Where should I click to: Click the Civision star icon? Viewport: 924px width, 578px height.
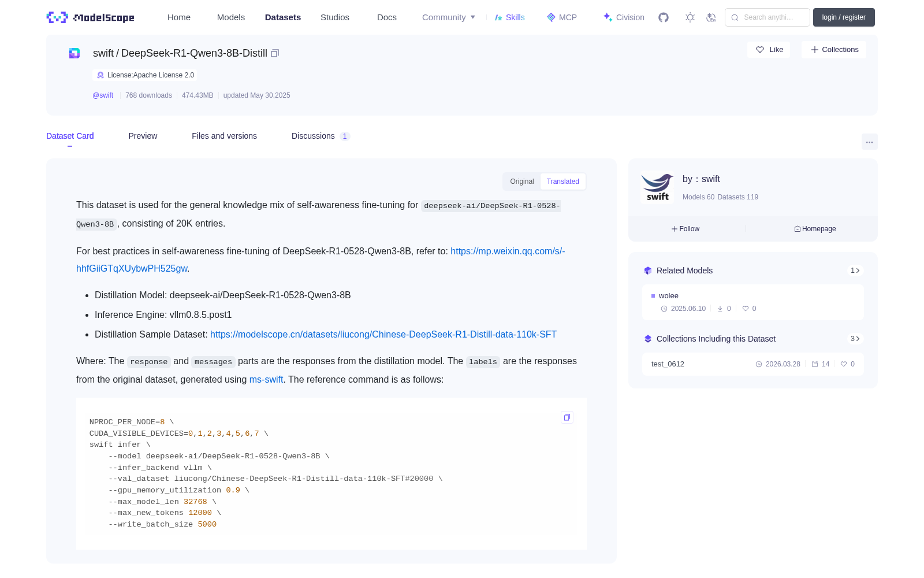point(608,17)
